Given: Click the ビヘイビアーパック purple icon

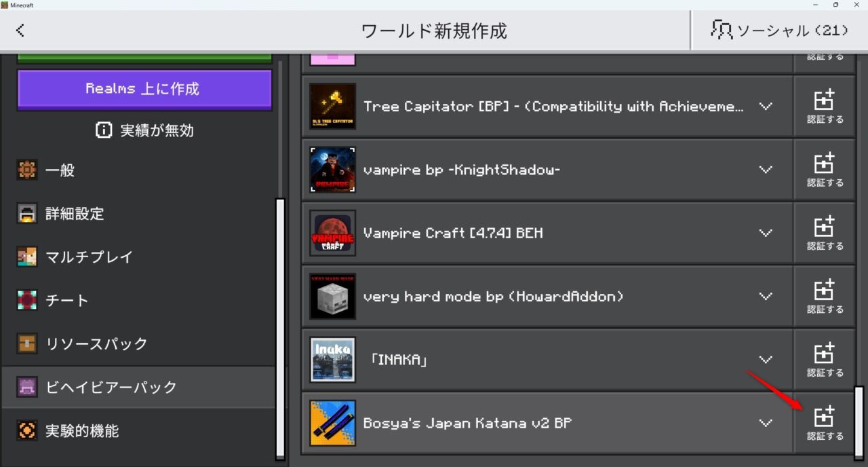Looking at the screenshot, I should pyautogui.click(x=27, y=388).
